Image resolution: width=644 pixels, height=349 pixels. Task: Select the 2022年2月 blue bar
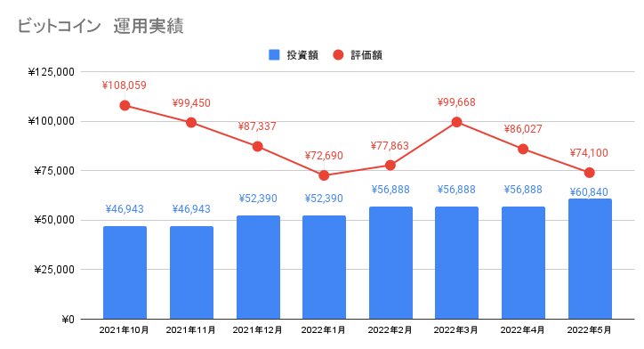click(390, 263)
